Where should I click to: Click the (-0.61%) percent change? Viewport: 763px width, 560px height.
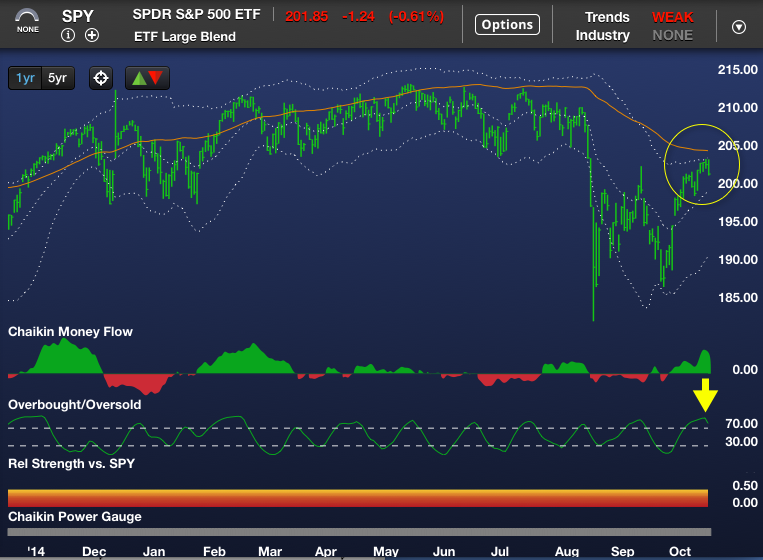coord(417,17)
